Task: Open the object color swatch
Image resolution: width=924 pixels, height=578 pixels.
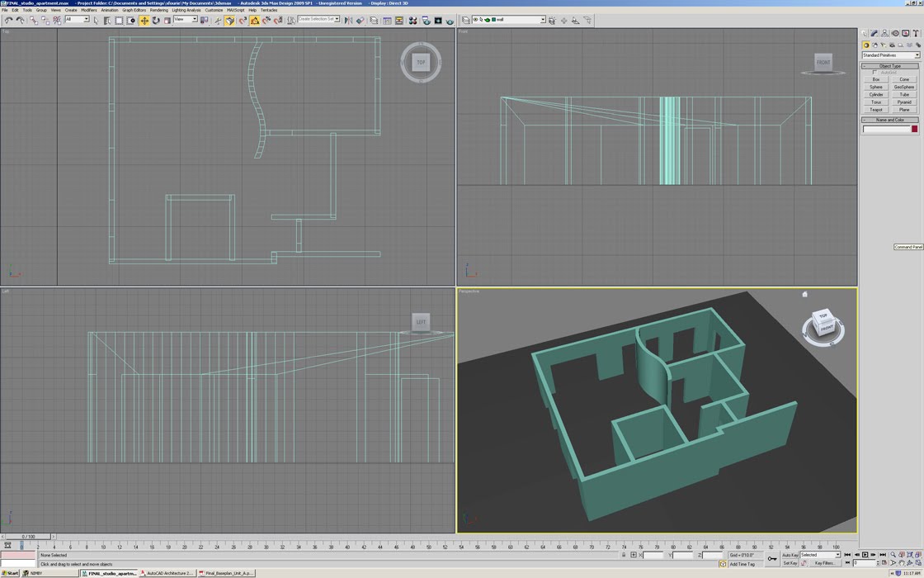Action: click(915, 129)
